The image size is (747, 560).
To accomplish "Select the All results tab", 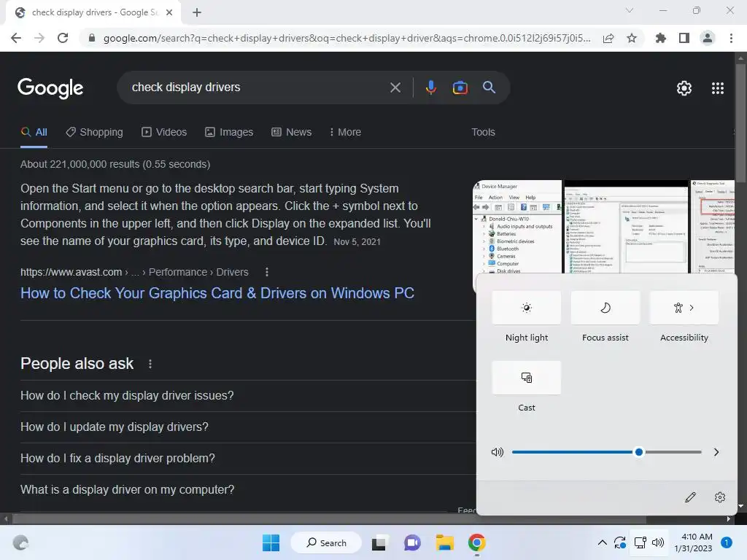I will coord(34,133).
